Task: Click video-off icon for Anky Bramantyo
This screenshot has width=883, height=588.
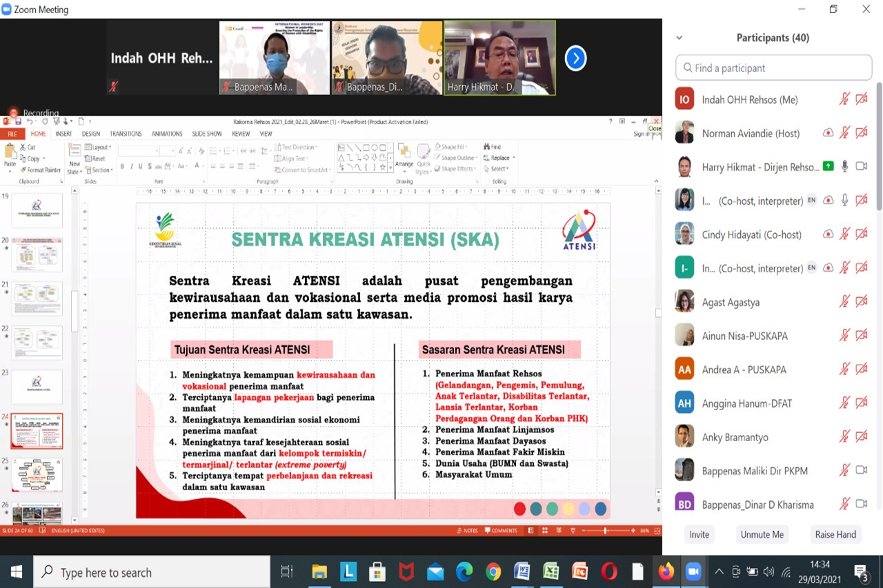Action: pos(861,436)
